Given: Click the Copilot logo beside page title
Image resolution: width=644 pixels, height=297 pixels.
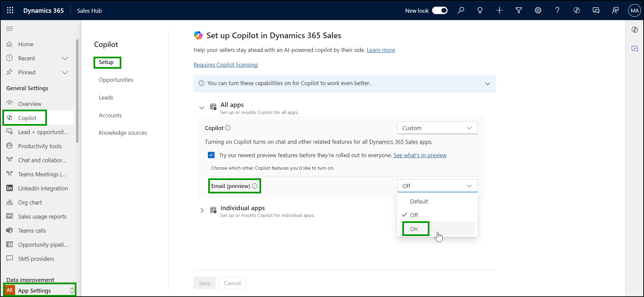Looking at the screenshot, I should pyautogui.click(x=198, y=35).
